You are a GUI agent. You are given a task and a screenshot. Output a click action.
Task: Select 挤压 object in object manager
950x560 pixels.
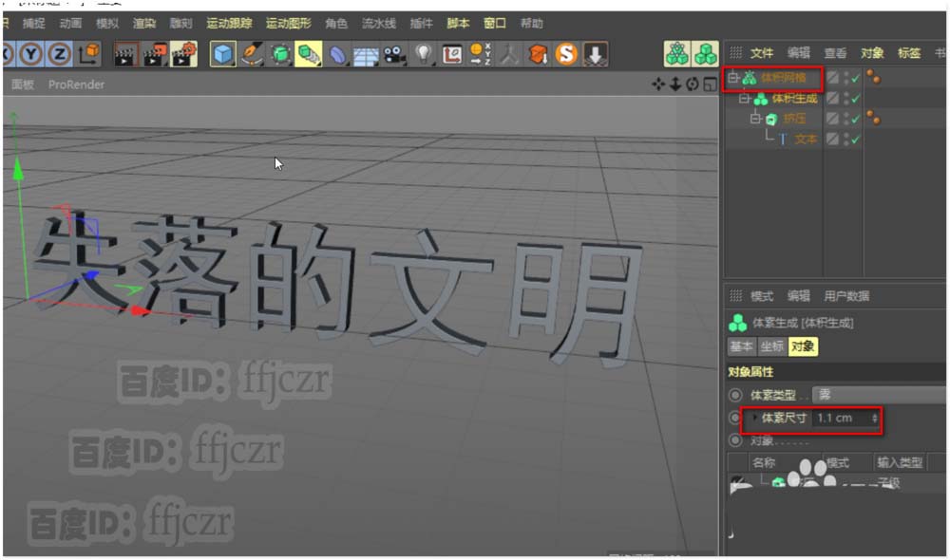(794, 119)
